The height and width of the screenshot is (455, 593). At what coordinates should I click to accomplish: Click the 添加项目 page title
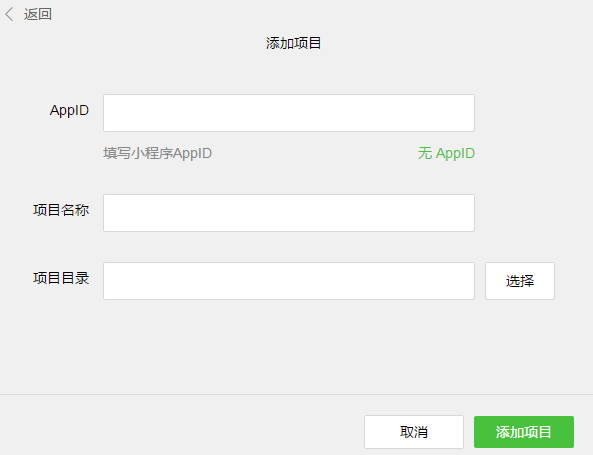(x=293, y=43)
